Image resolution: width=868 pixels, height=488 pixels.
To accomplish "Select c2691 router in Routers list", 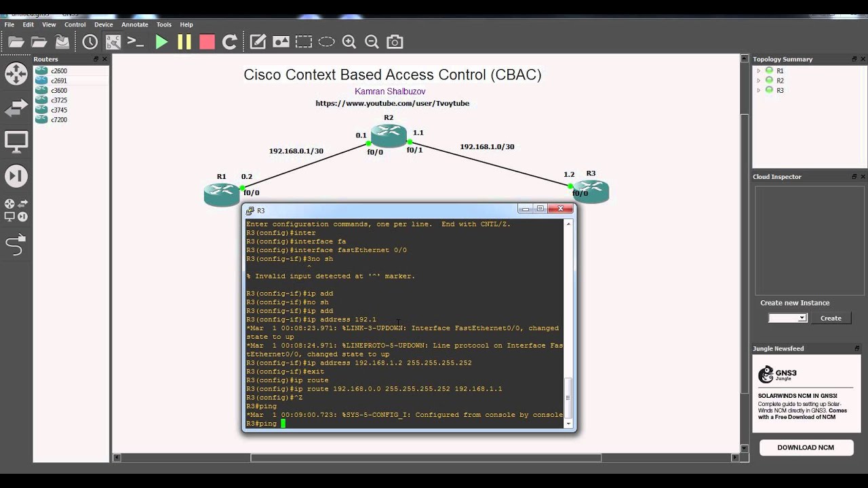I will (71, 81).
